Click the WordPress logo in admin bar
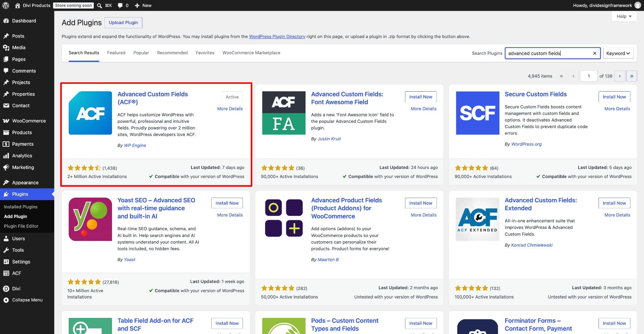This screenshot has width=644, height=334. pos(6,5)
